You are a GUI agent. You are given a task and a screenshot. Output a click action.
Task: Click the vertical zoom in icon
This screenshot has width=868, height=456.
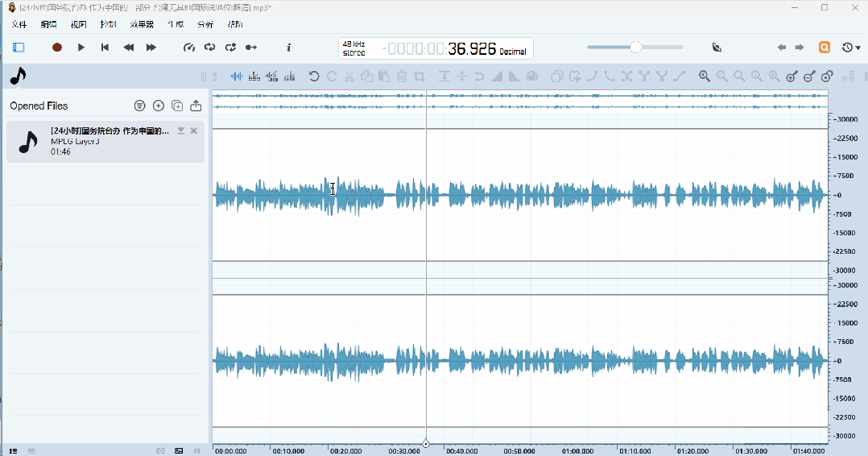point(792,77)
